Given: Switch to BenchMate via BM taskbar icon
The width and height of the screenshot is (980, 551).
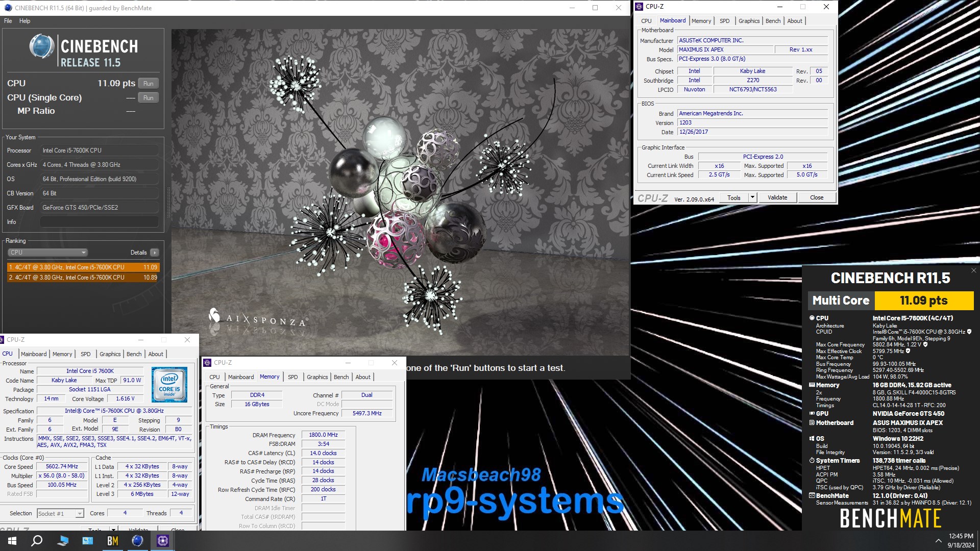Looking at the screenshot, I should [x=113, y=541].
